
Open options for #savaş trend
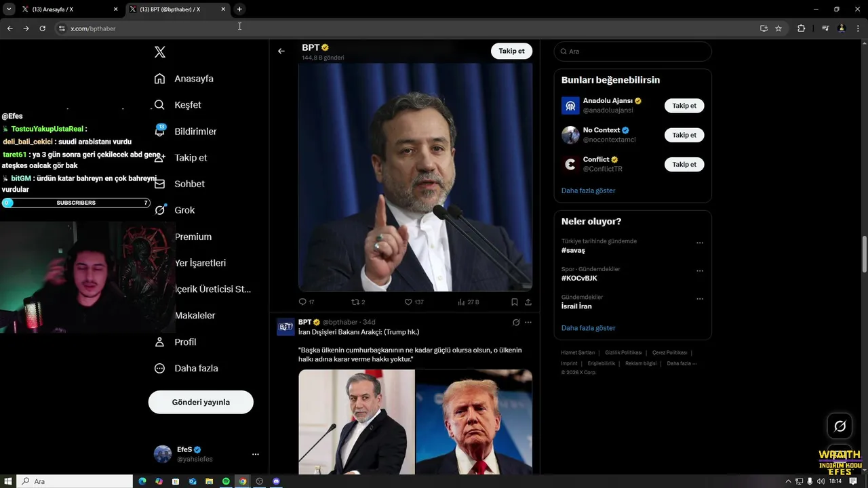(x=700, y=243)
